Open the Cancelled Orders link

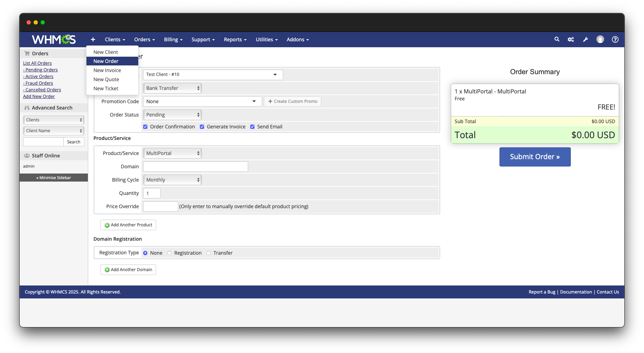click(x=42, y=90)
